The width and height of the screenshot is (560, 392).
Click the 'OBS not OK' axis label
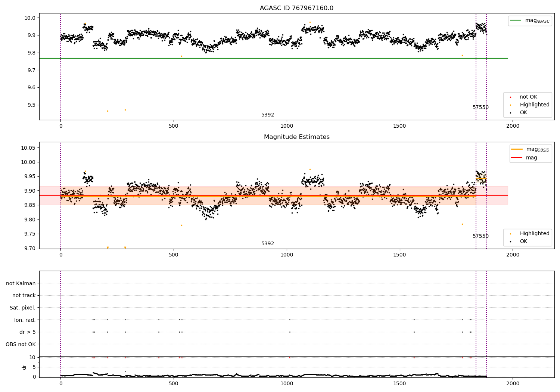click(x=21, y=344)
